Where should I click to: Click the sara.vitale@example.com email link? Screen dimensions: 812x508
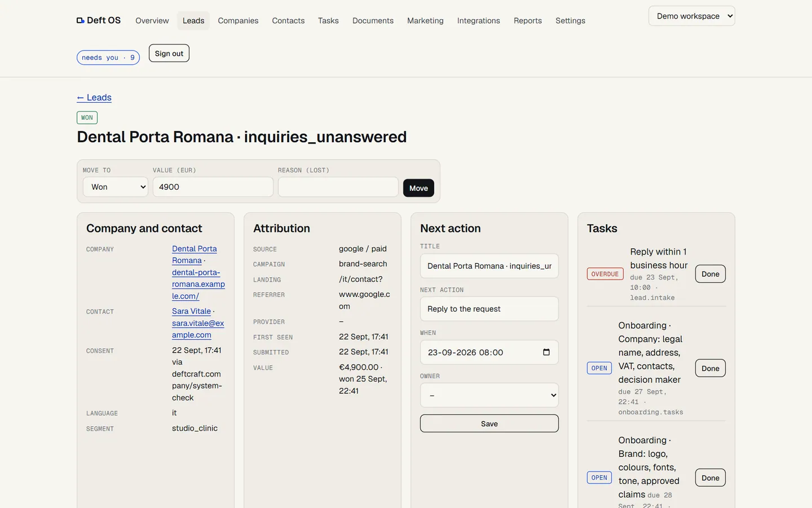(x=198, y=329)
